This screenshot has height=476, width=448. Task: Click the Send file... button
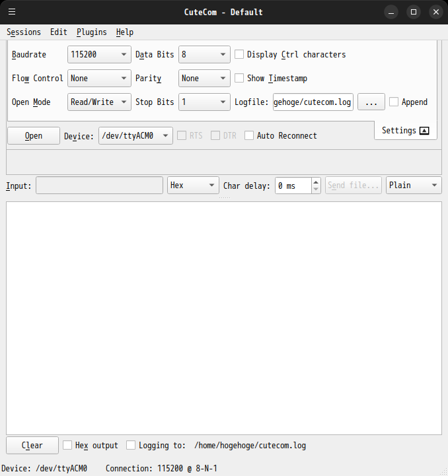click(353, 185)
